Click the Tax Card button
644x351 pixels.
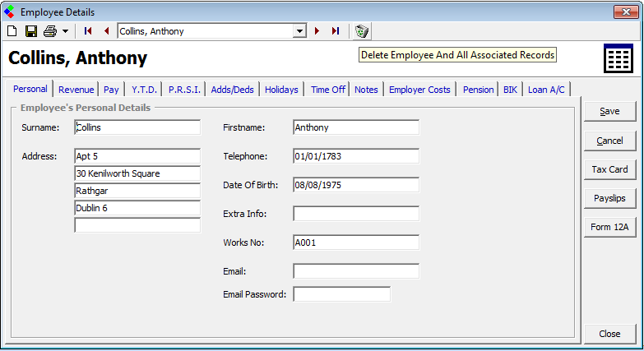coord(609,169)
